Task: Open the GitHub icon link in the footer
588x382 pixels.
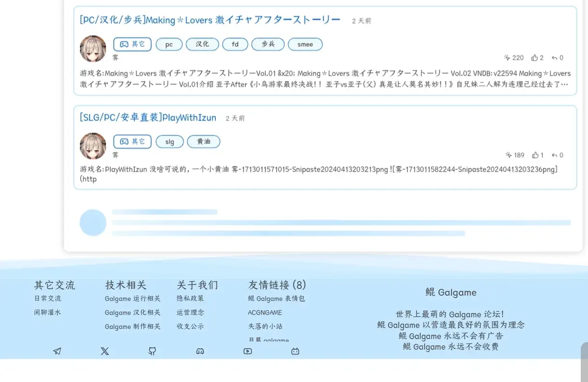Action: pos(152,351)
